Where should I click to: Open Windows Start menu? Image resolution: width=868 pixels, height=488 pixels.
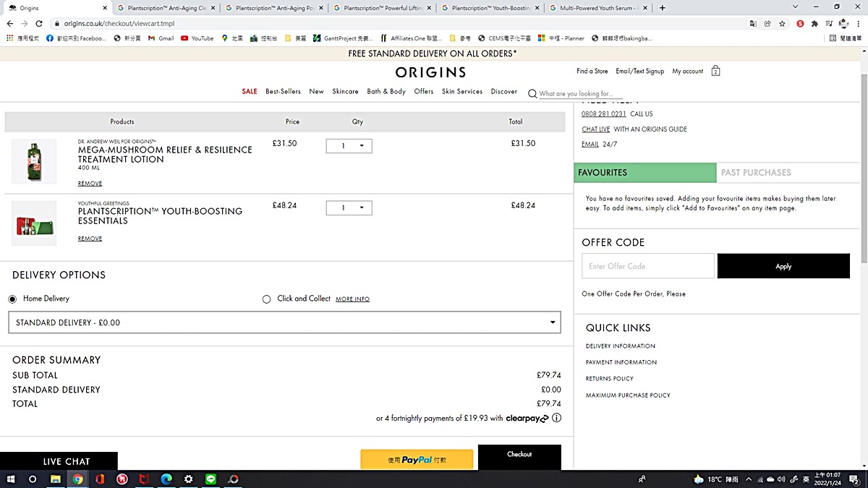tap(11, 479)
